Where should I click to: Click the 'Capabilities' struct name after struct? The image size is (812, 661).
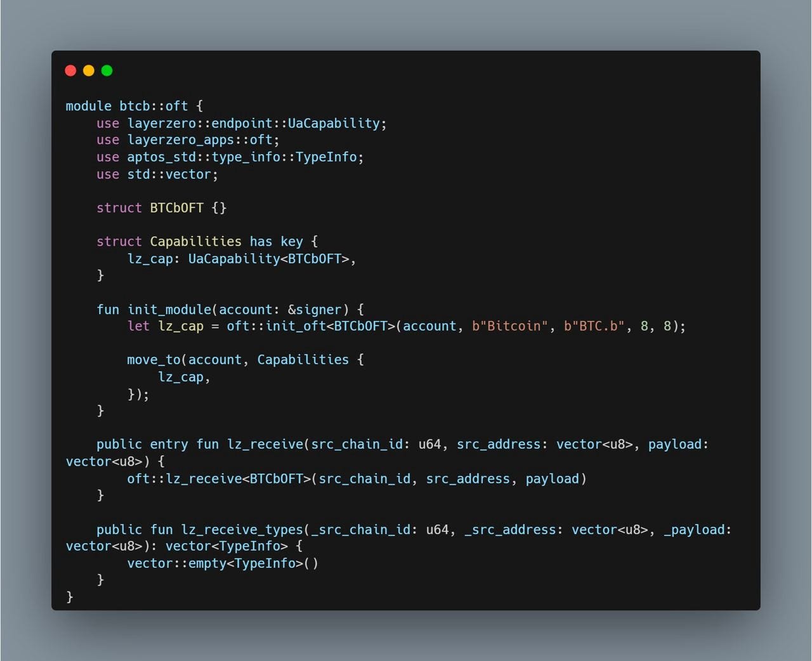point(195,241)
